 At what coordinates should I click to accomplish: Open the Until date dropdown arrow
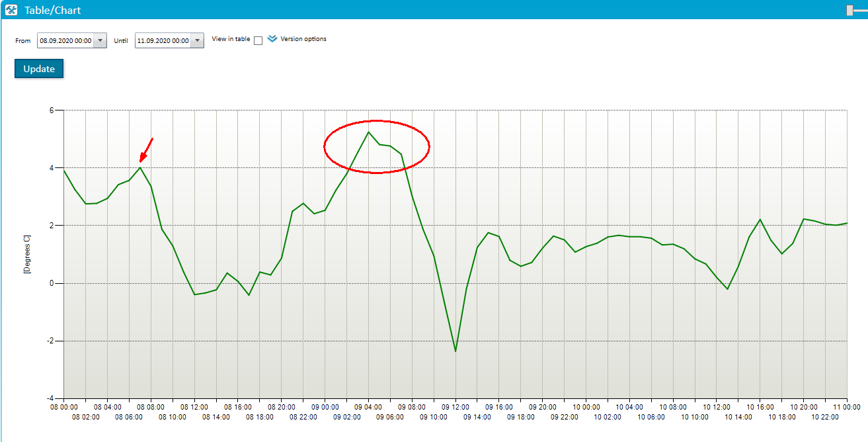198,40
